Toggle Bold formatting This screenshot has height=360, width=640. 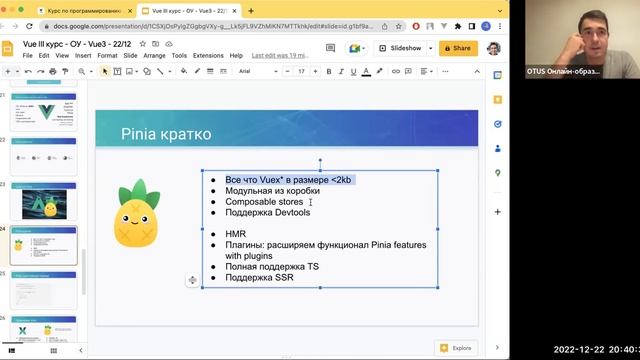tap(329, 71)
